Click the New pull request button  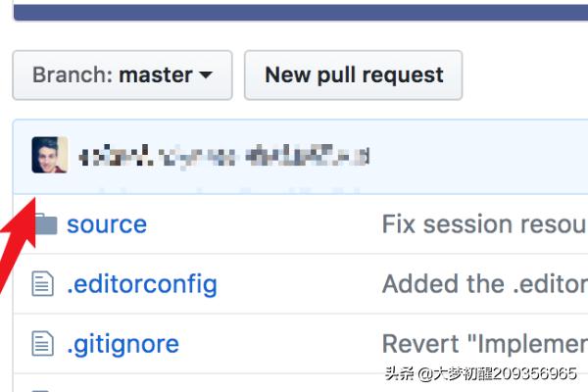(x=353, y=75)
